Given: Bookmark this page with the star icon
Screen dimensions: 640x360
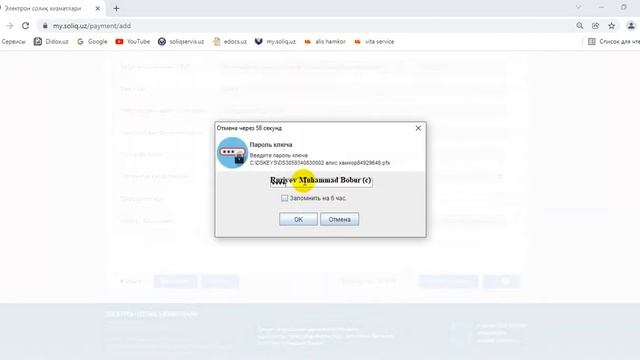Looking at the screenshot, I should click(x=611, y=26).
